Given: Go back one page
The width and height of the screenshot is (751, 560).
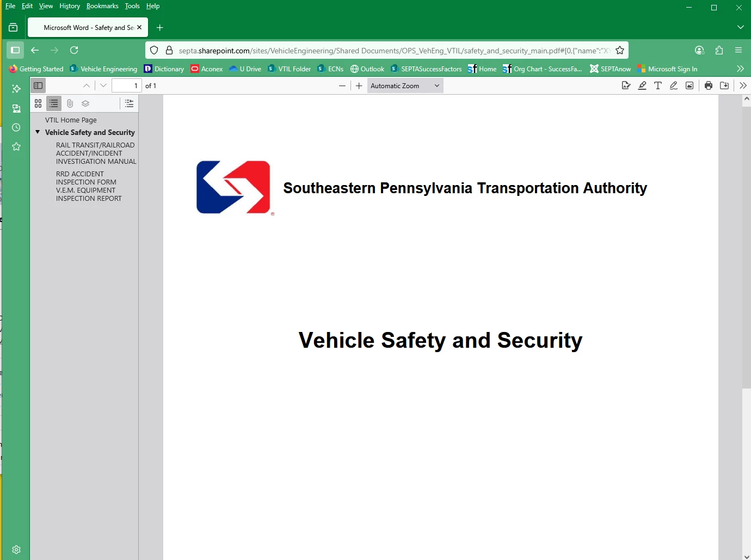Looking at the screenshot, I should tap(35, 50).
